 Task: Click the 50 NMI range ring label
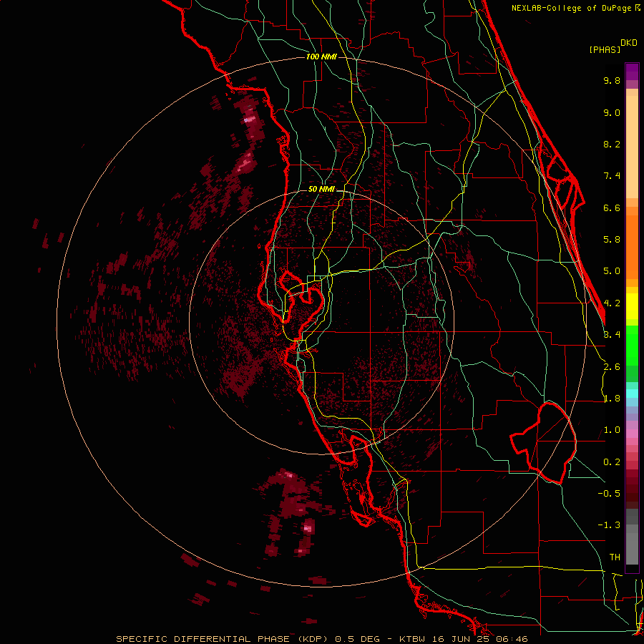321,189
